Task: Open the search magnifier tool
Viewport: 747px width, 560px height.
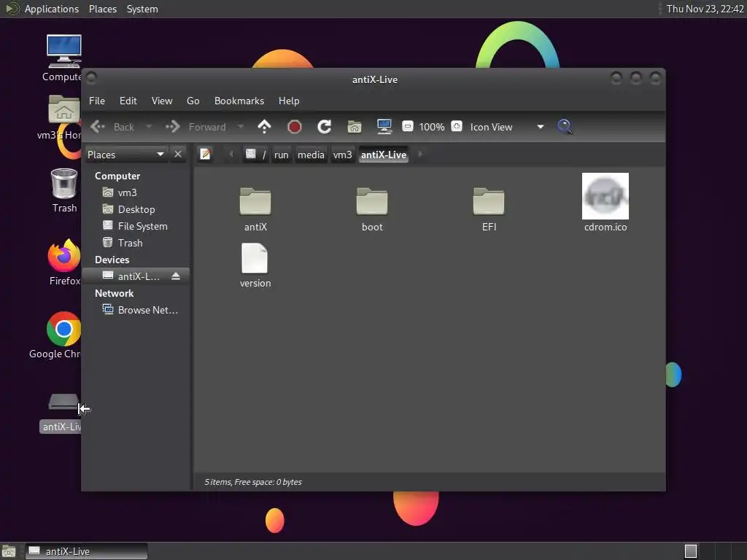Action: click(565, 127)
